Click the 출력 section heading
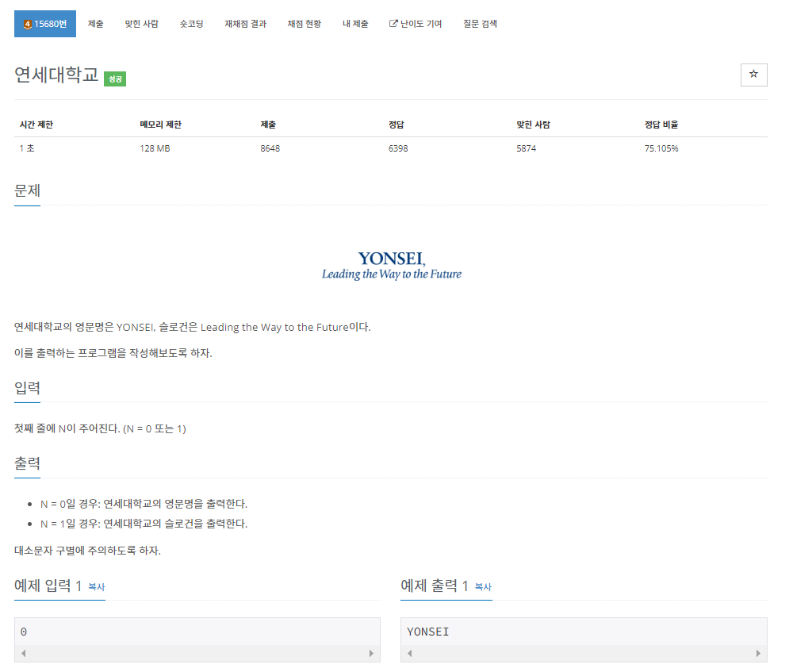The height and width of the screenshot is (672, 793). click(27, 463)
